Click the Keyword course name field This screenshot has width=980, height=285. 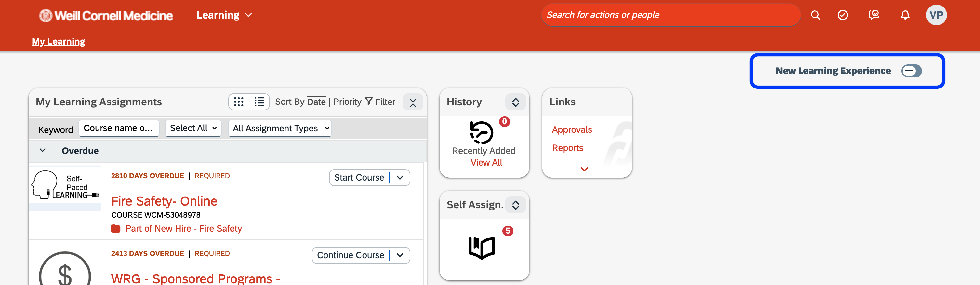(119, 128)
